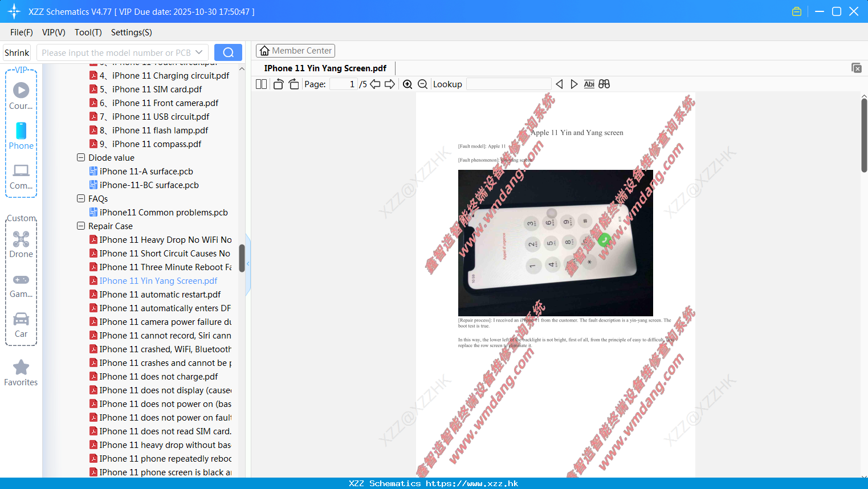868x489 pixels.
Task: Click the Lookup text field
Action: click(x=508, y=84)
